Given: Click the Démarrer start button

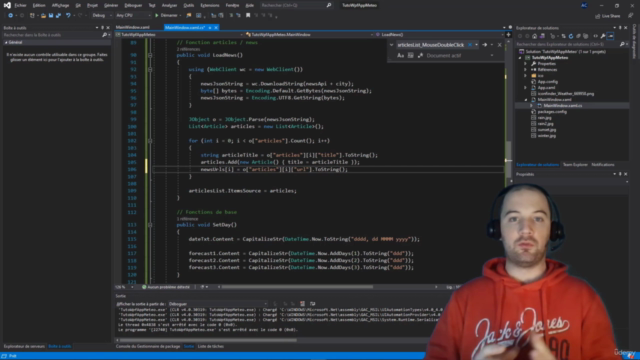Looking at the screenshot, I should click(166, 16).
